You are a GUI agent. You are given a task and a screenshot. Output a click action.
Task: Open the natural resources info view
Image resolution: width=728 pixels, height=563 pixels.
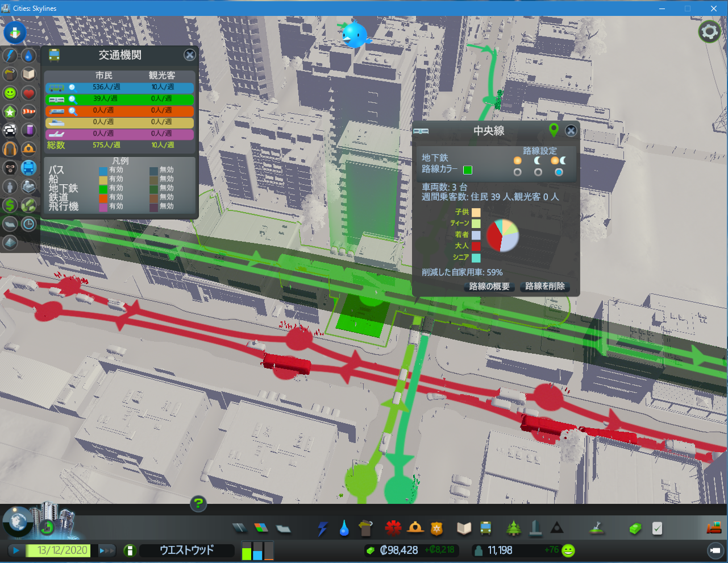pyautogui.click(x=29, y=205)
